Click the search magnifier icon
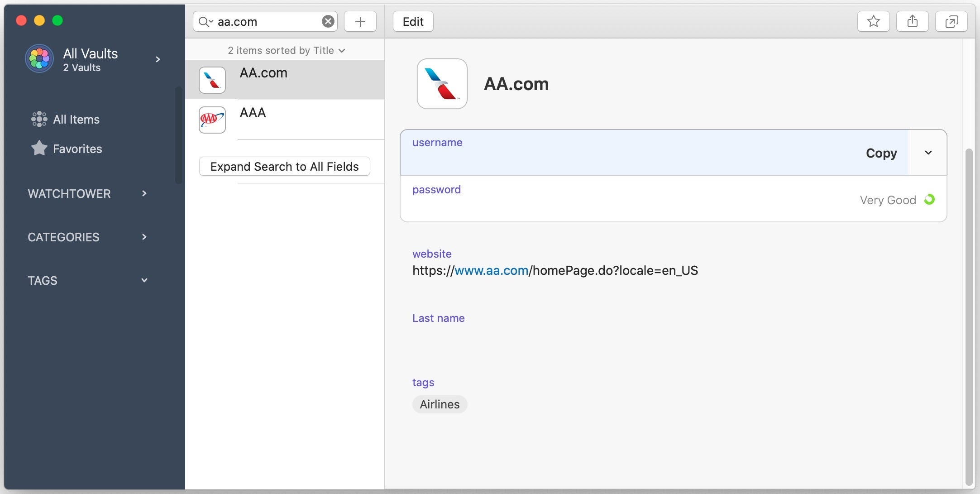This screenshot has height=494, width=980. [206, 21]
